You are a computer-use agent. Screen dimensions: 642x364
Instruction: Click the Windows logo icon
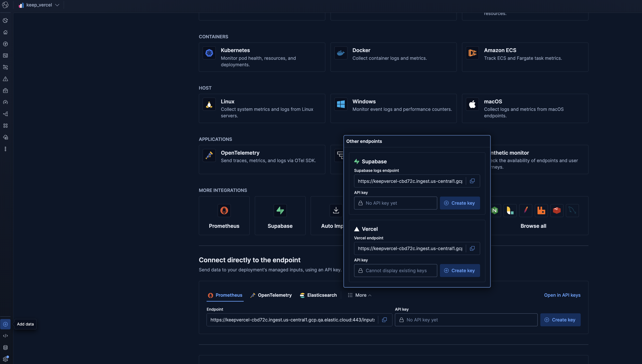point(341,104)
